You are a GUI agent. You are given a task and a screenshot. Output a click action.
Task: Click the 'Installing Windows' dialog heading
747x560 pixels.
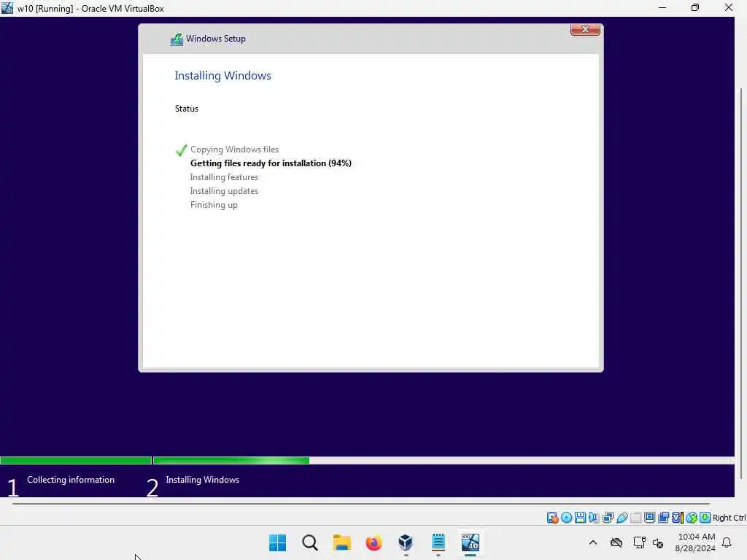click(223, 76)
